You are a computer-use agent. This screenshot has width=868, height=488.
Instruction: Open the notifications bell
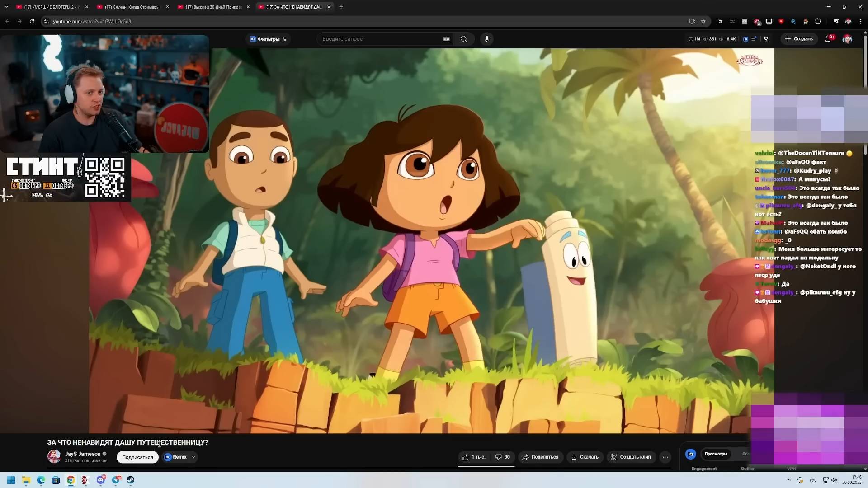[827, 39]
